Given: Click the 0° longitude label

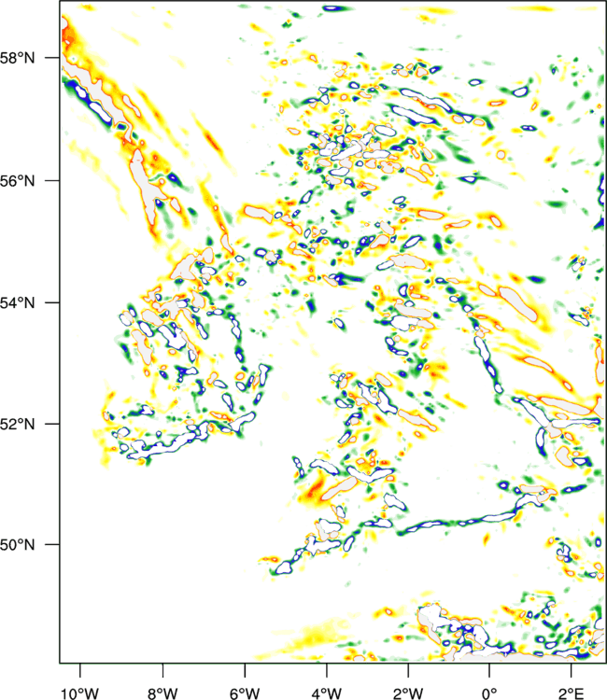Looking at the screenshot, I should (489, 693).
